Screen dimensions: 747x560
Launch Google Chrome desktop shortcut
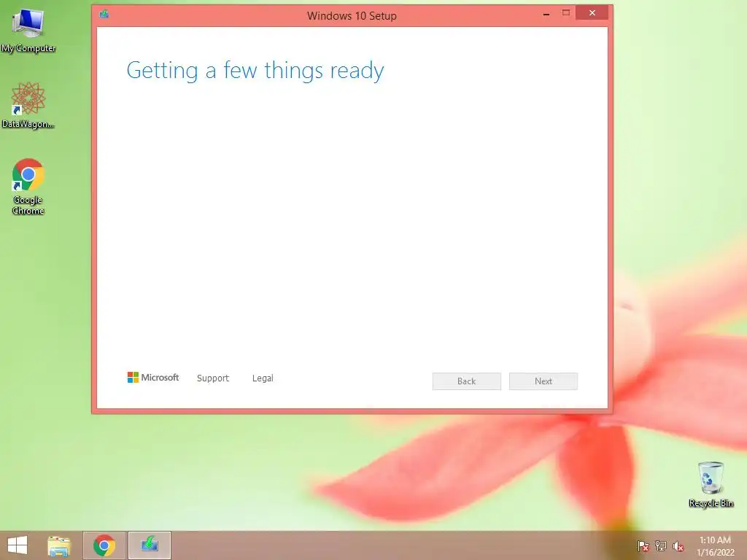click(x=28, y=186)
